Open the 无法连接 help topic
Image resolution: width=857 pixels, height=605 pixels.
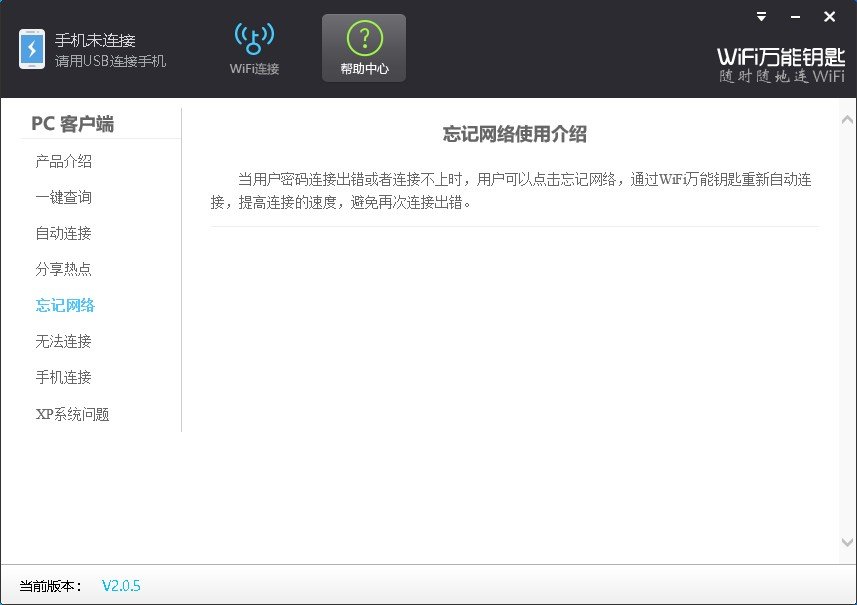click(65, 341)
